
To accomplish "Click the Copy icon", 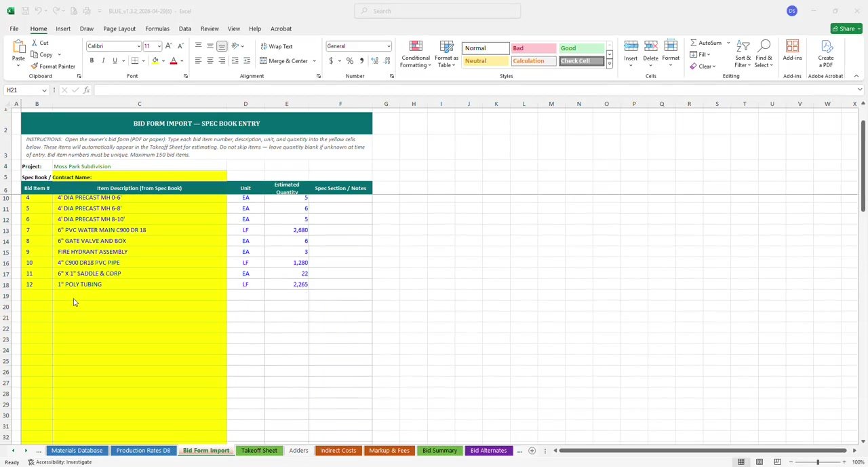I will click(x=34, y=54).
